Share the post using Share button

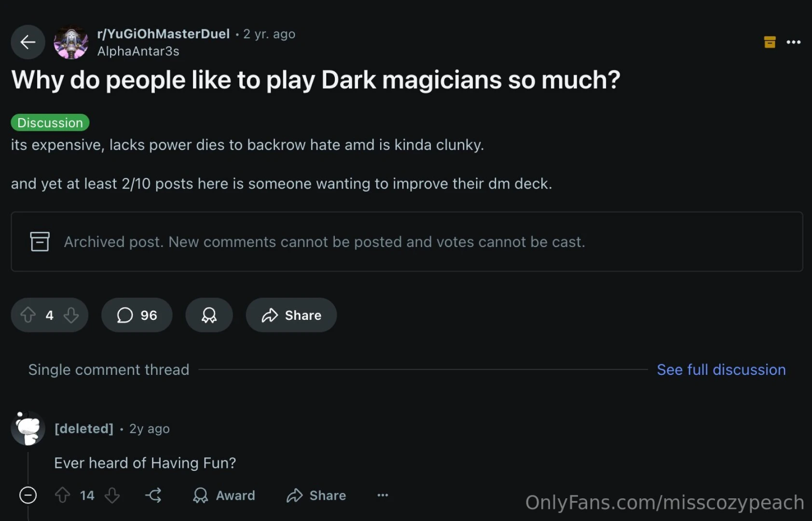click(x=291, y=315)
